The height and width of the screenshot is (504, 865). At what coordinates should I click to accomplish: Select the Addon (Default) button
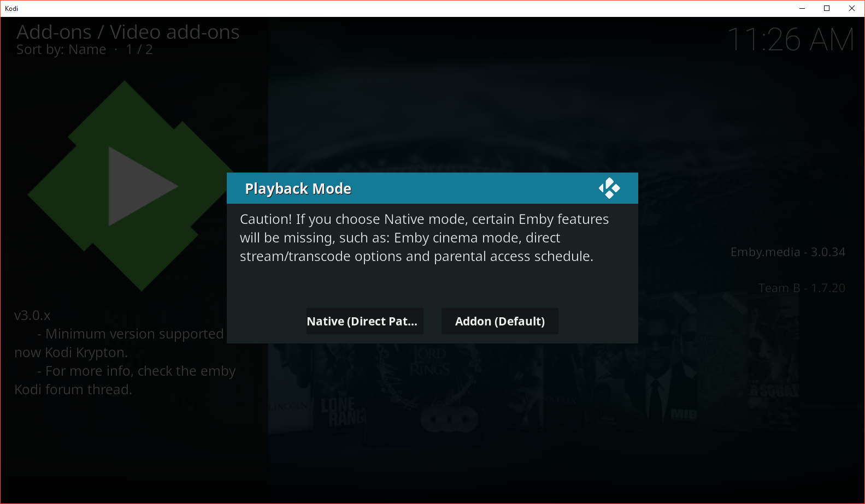coord(499,321)
